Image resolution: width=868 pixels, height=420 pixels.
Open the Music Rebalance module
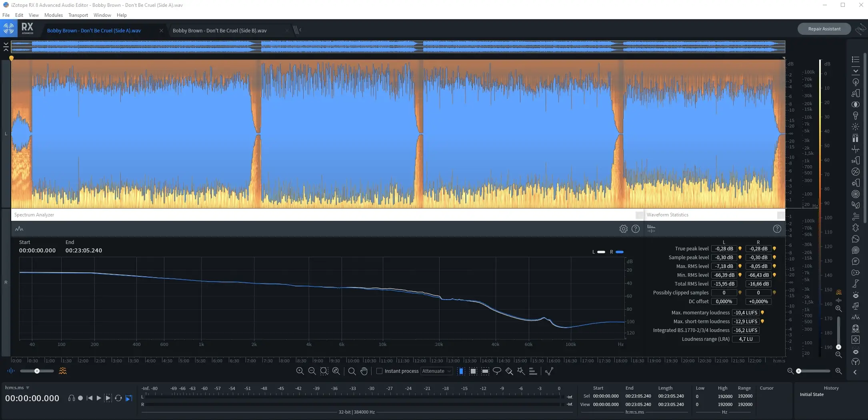(x=856, y=306)
